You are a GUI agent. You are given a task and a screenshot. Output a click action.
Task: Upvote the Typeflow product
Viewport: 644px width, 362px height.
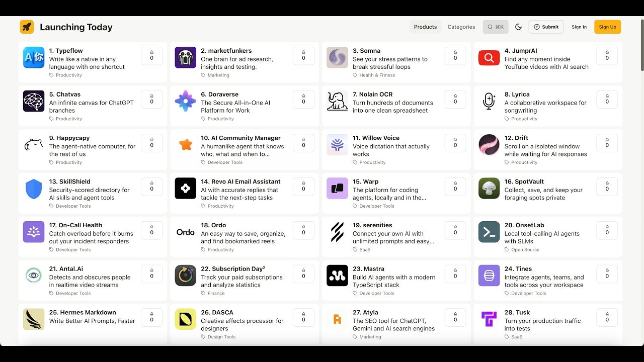pos(151,56)
